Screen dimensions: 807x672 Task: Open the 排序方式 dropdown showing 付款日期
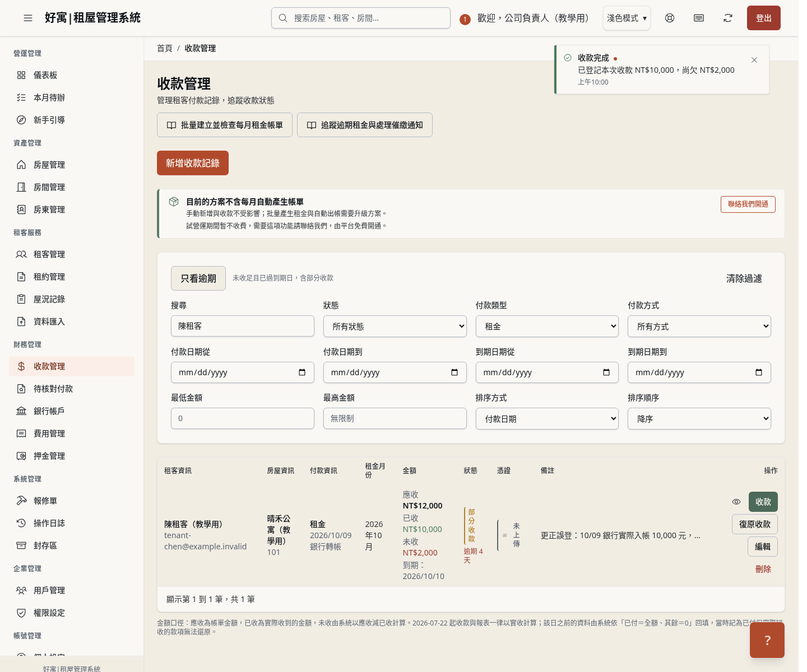point(547,419)
